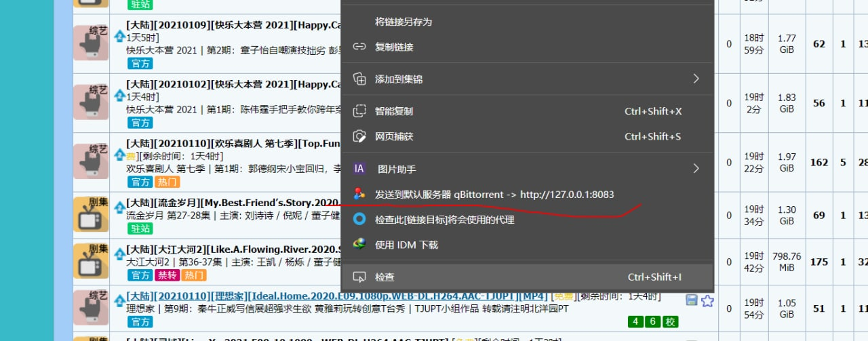Click 免费 label in 理想家 row

pos(565,297)
